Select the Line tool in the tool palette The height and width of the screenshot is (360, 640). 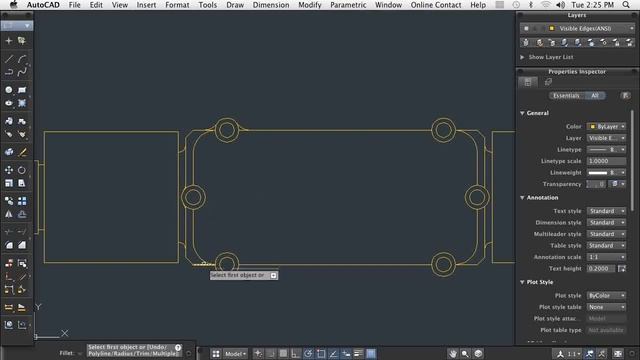(x=9, y=59)
